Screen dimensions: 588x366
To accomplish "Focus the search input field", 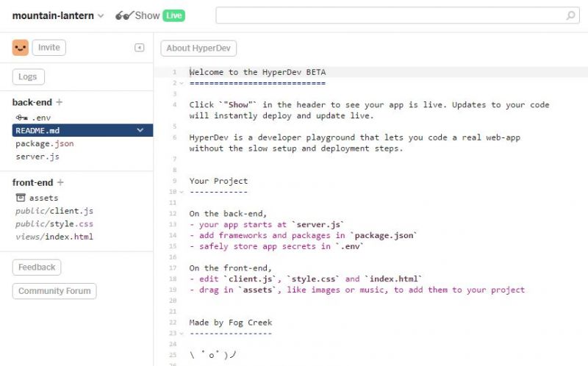I will (x=390, y=15).
